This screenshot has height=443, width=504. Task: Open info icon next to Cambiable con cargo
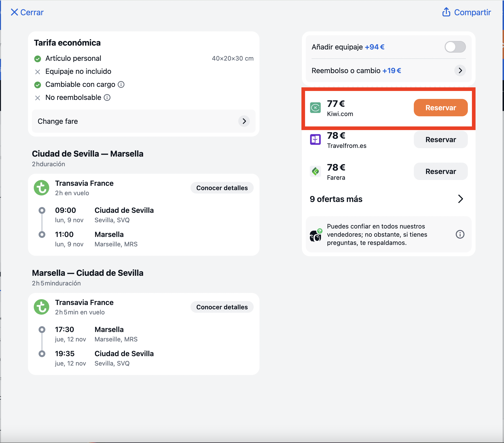click(x=121, y=84)
